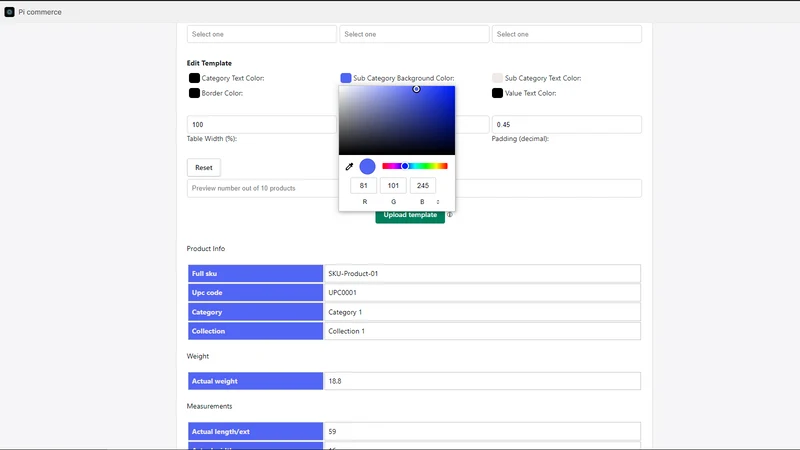Open the Border Color black swatch
The width and height of the screenshot is (800, 450).
(194, 93)
